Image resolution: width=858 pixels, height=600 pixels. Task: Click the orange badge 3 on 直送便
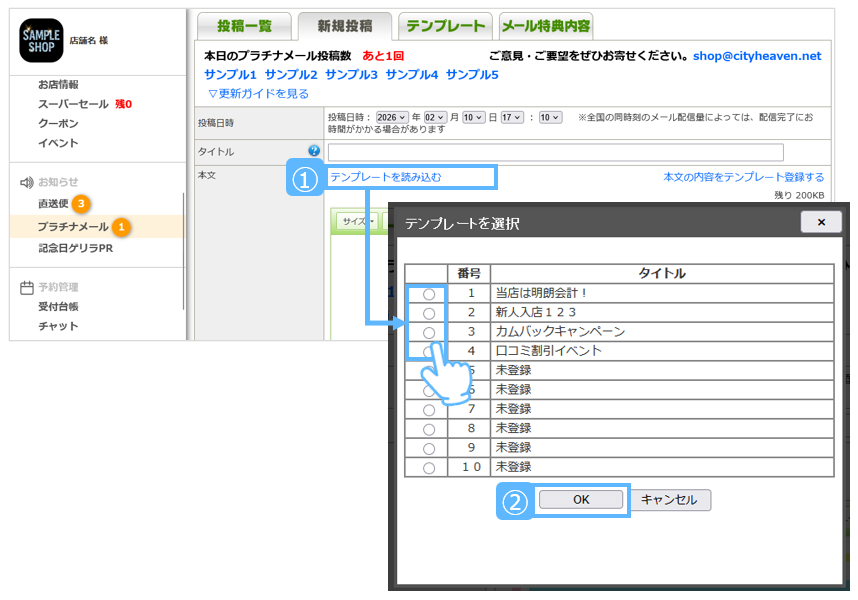click(x=81, y=203)
